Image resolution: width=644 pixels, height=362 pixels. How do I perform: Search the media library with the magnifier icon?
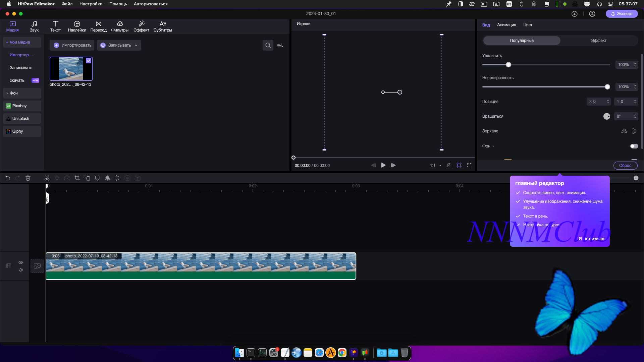tap(268, 45)
